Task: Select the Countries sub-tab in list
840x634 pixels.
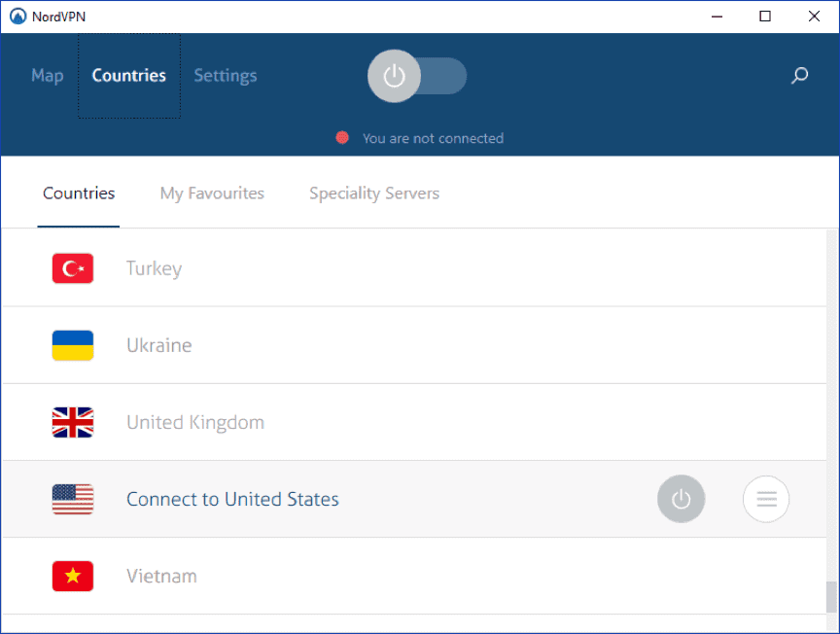Action: (x=79, y=193)
